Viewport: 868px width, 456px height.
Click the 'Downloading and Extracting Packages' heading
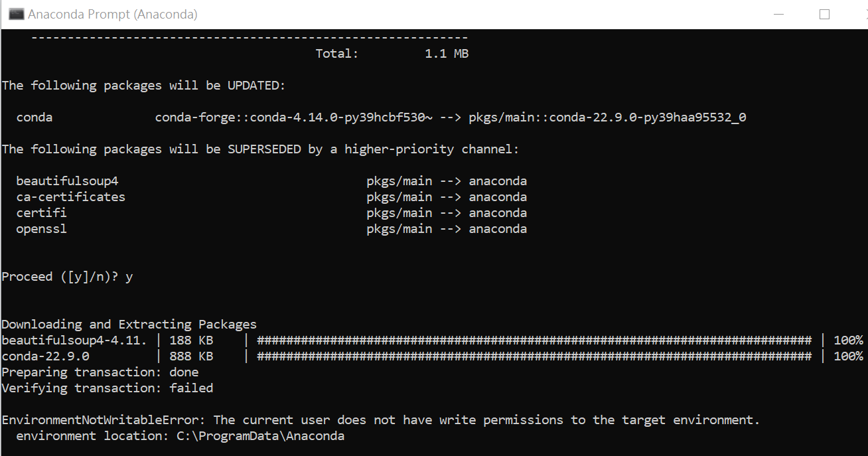coord(129,325)
